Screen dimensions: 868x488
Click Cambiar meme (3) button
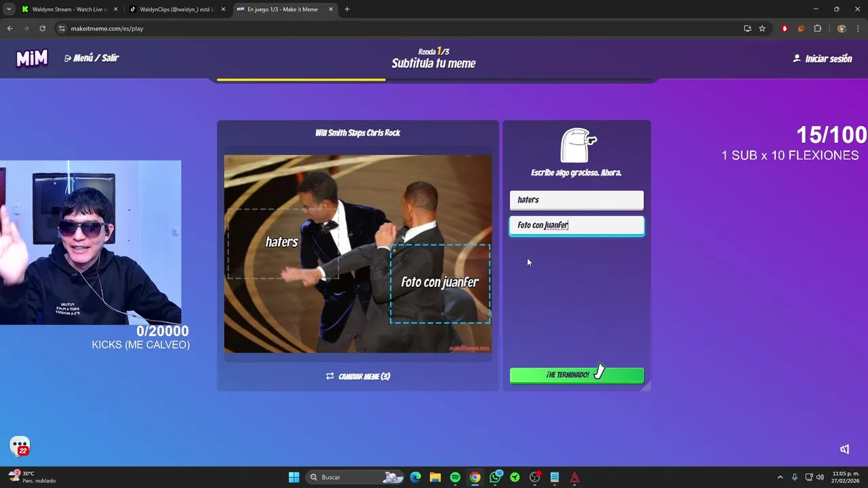point(358,376)
